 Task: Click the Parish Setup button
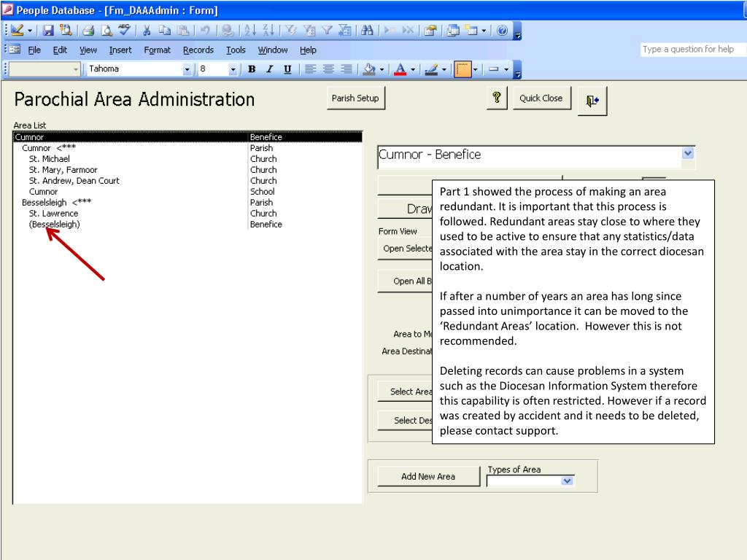(x=355, y=98)
